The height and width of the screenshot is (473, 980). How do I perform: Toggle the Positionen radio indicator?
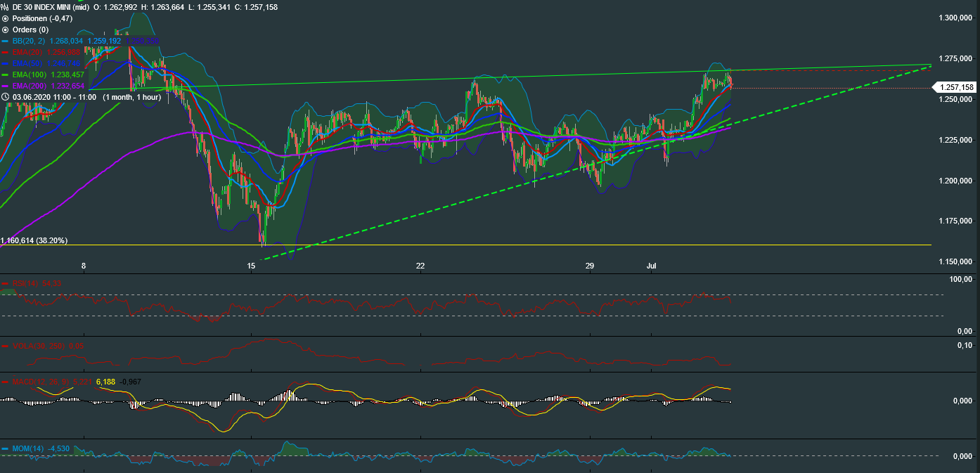(6, 18)
